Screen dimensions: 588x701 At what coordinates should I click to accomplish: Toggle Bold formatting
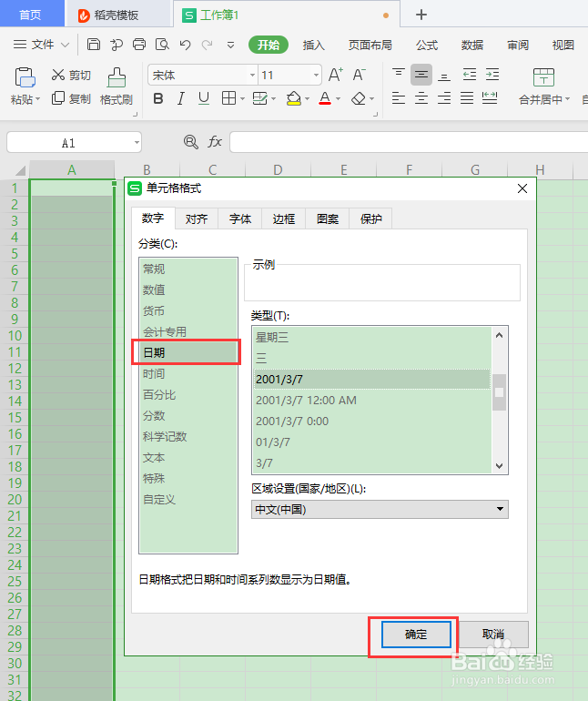[157, 98]
